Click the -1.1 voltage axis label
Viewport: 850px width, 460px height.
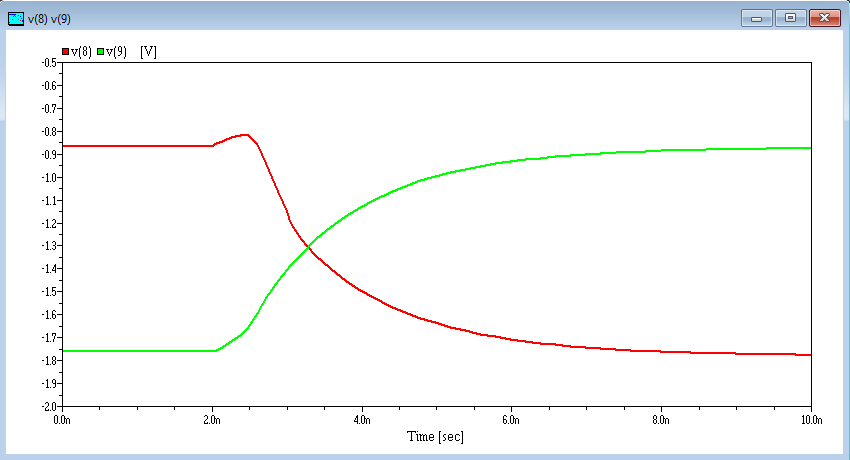click(x=49, y=200)
